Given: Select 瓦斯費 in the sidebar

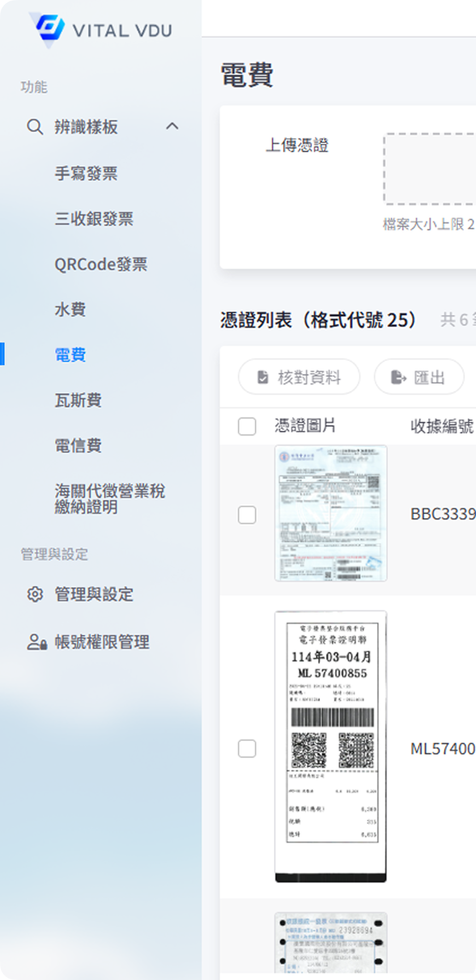Looking at the screenshot, I should (78, 400).
